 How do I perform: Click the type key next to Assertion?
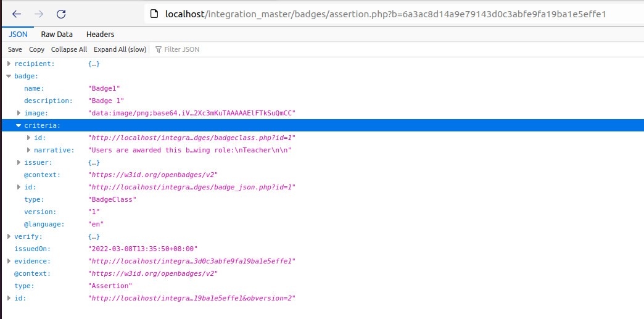[x=24, y=286]
